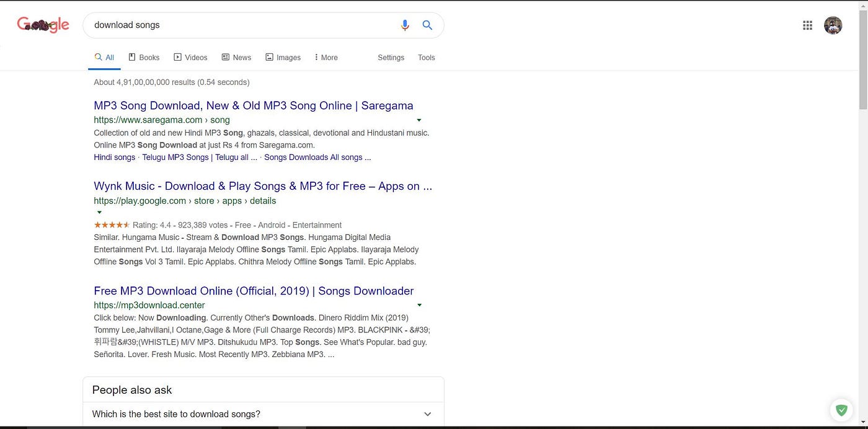Open the Songs Downloads All songs sitelink
This screenshot has height=429, width=868.
(x=317, y=157)
